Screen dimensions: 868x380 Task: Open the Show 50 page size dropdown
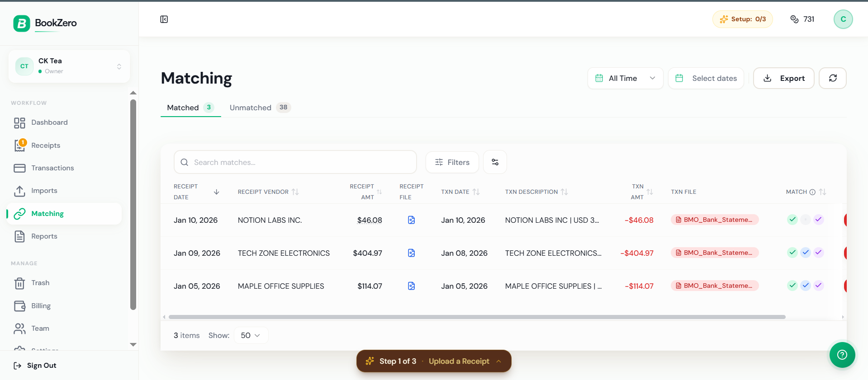coord(251,335)
